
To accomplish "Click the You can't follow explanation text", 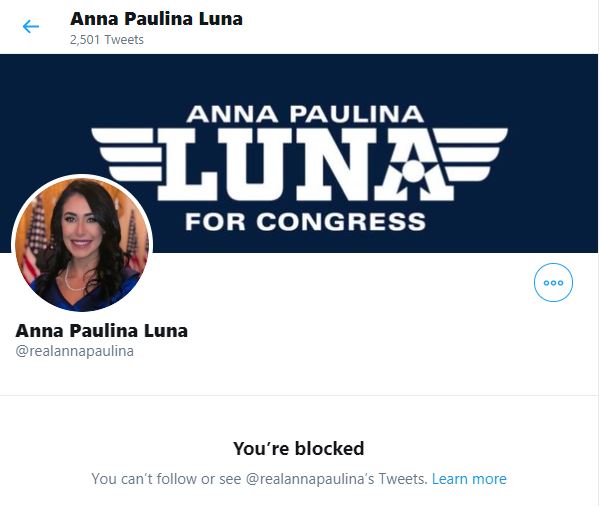I will coord(259,479).
